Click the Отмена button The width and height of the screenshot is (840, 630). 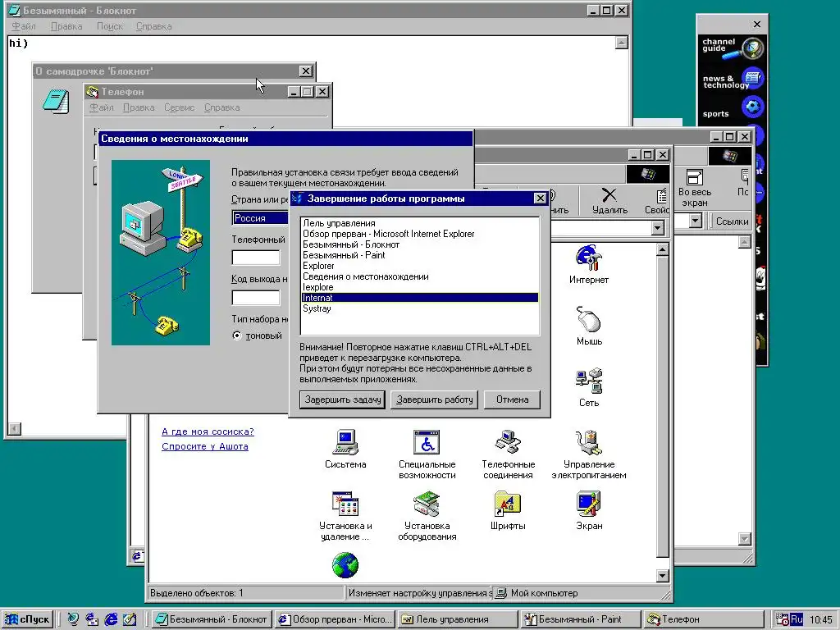click(x=512, y=399)
